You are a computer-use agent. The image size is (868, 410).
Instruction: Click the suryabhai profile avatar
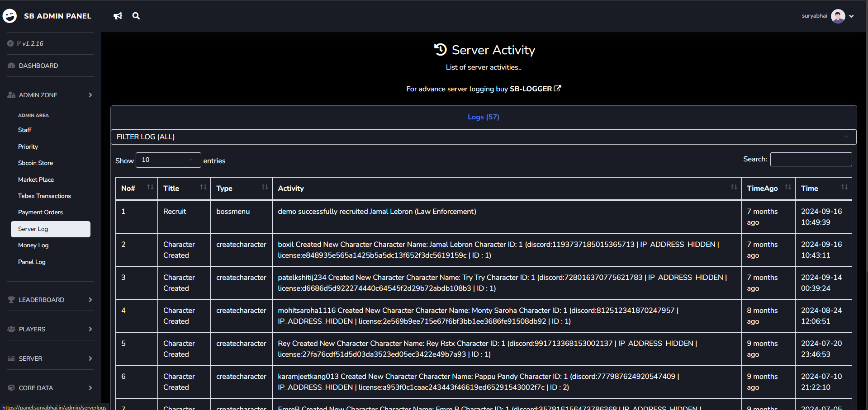(838, 16)
